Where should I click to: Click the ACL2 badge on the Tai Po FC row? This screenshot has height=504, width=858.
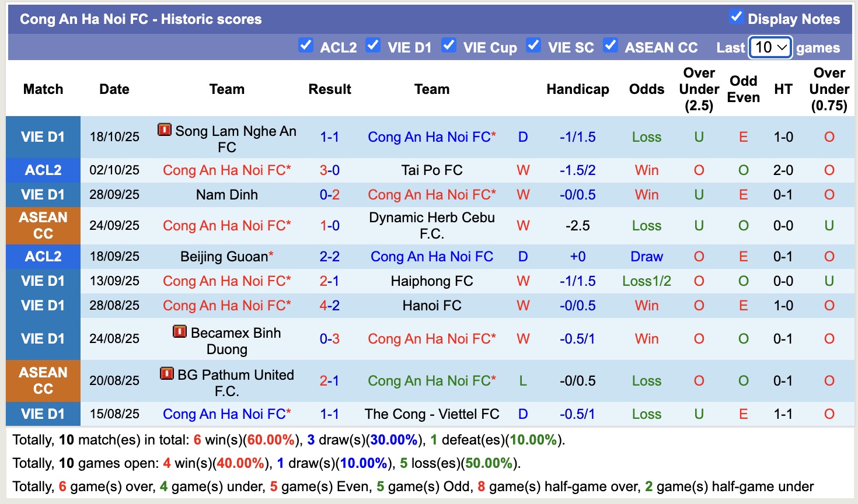click(x=43, y=170)
